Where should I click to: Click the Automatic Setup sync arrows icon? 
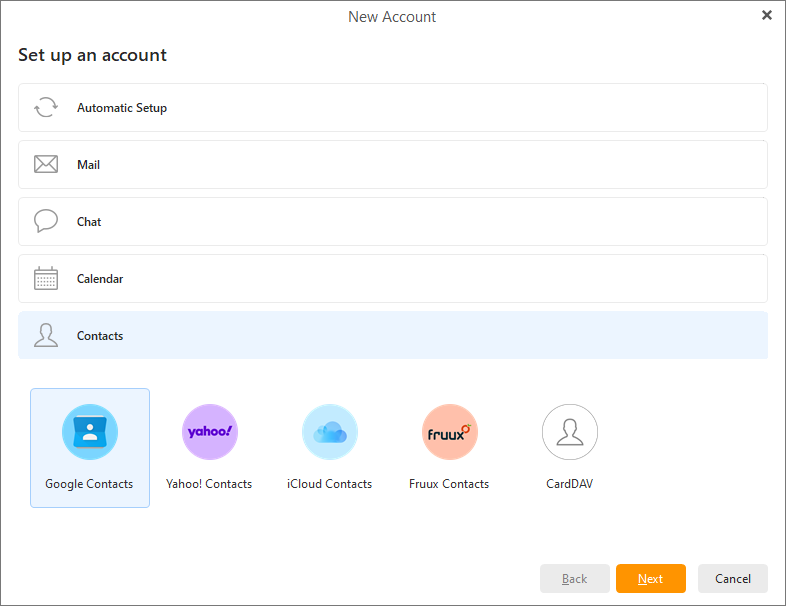click(46, 108)
